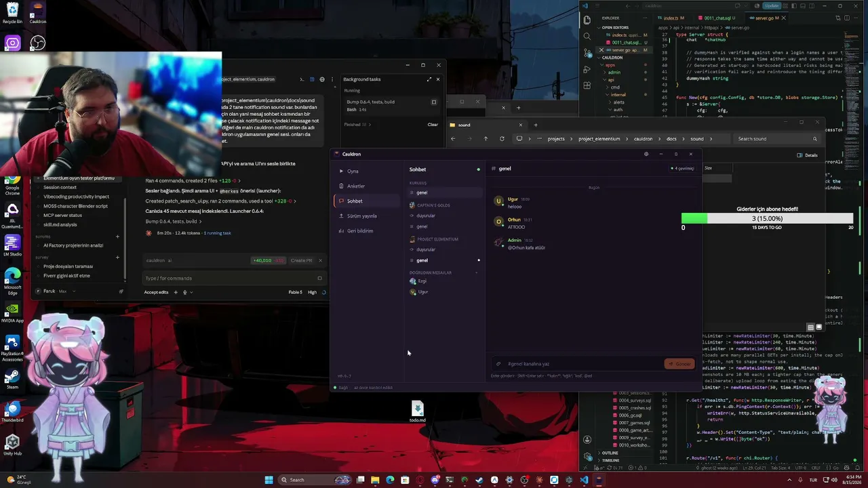
Task: Open Oyna section in Cauldron sidebar
Action: [x=366, y=171]
